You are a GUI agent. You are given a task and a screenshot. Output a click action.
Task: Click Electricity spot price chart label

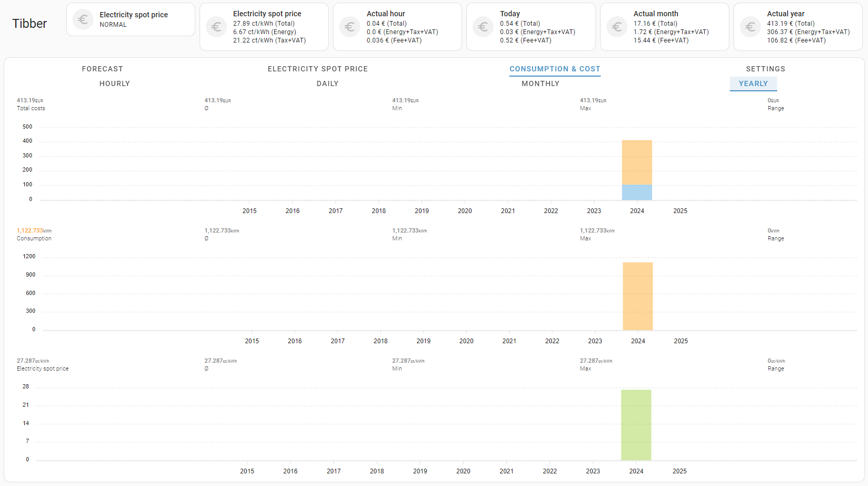point(43,368)
